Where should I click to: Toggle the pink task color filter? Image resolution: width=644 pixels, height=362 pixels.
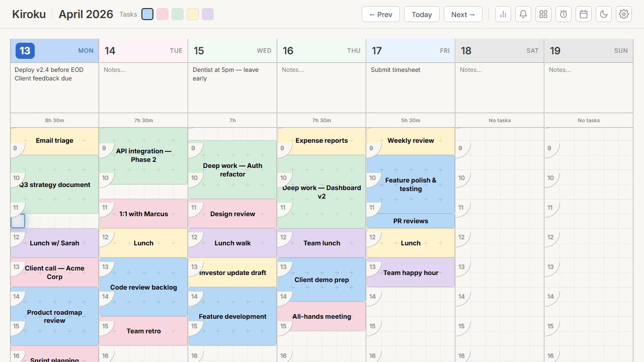(162, 14)
